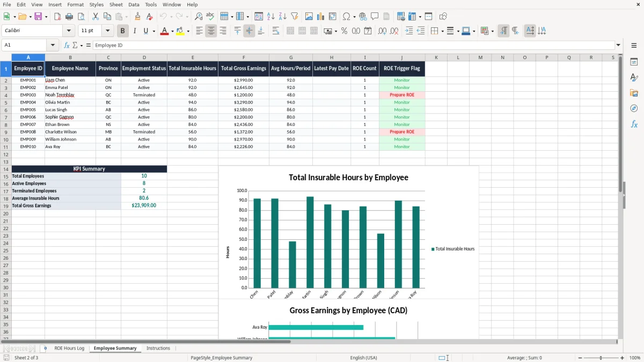Click the formula input line
The height and width of the screenshot is (362, 644).
tap(353, 45)
